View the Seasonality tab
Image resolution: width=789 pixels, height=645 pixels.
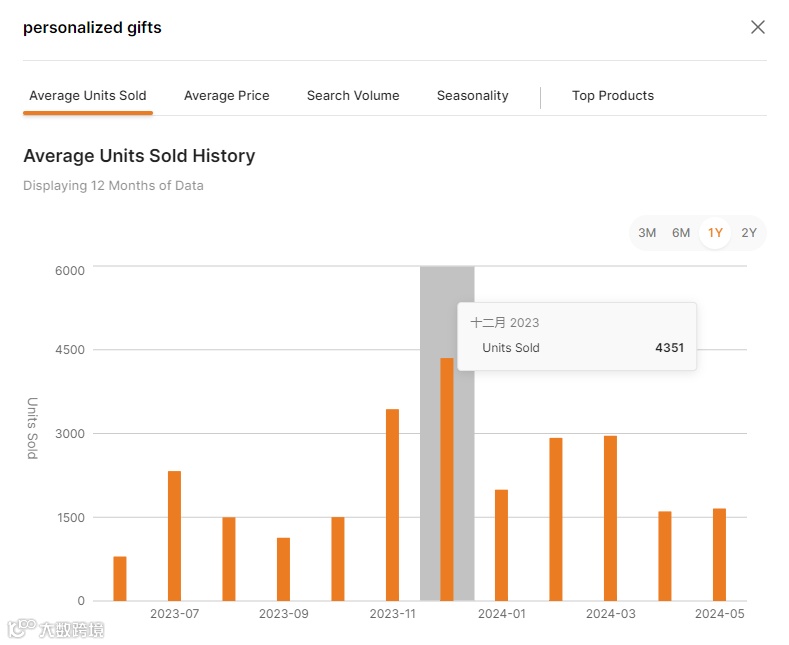(473, 96)
